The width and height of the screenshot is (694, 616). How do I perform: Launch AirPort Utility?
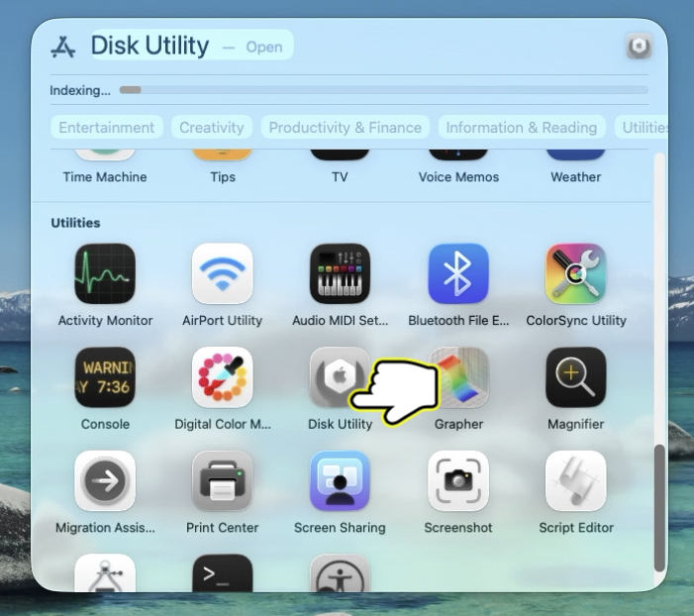click(x=223, y=274)
